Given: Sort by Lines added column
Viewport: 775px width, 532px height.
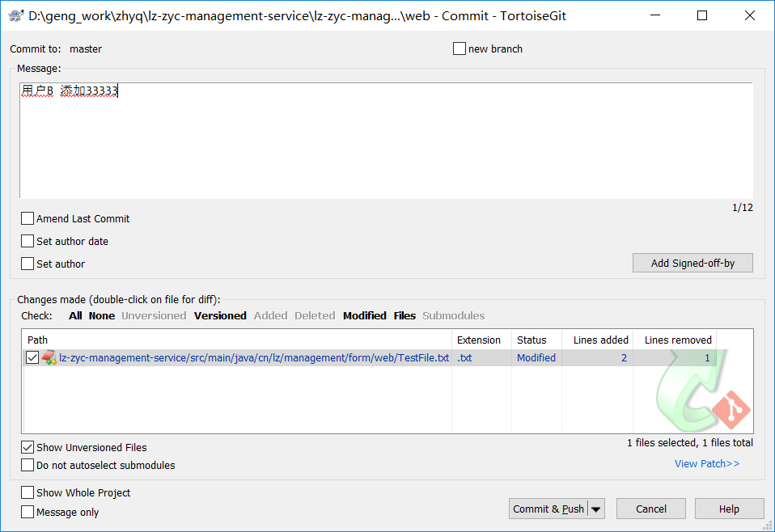Looking at the screenshot, I should pyautogui.click(x=598, y=340).
